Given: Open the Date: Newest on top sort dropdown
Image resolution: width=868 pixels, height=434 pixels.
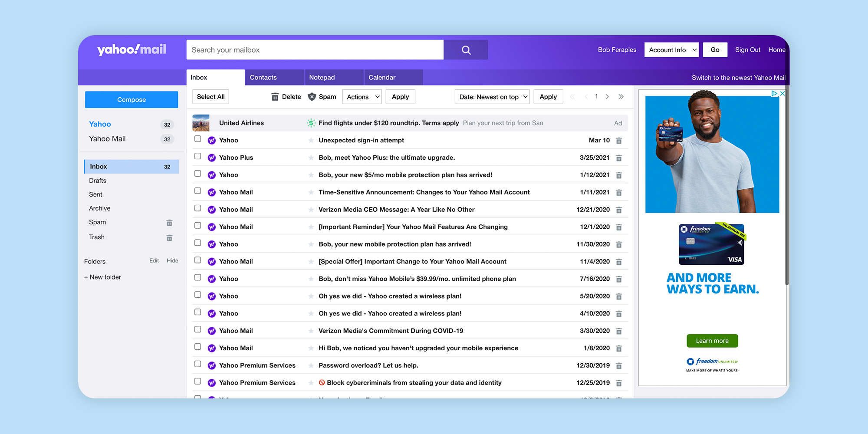Looking at the screenshot, I should coord(492,97).
